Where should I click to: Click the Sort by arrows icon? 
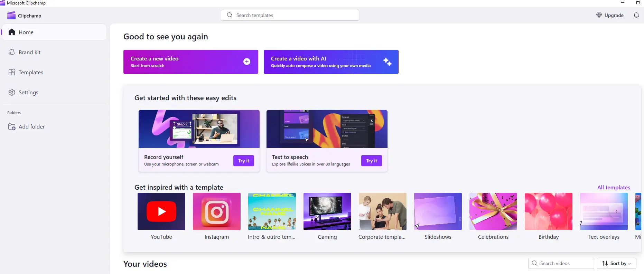(x=605, y=263)
